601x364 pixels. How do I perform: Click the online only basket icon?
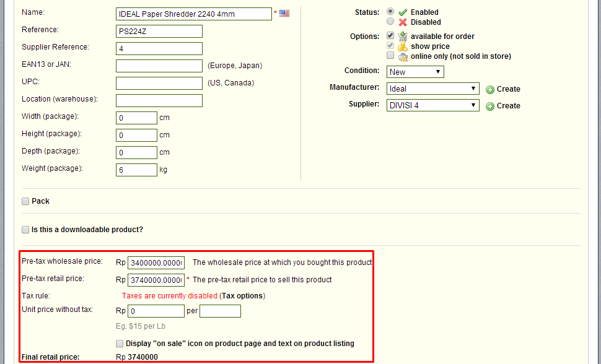pos(403,57)
